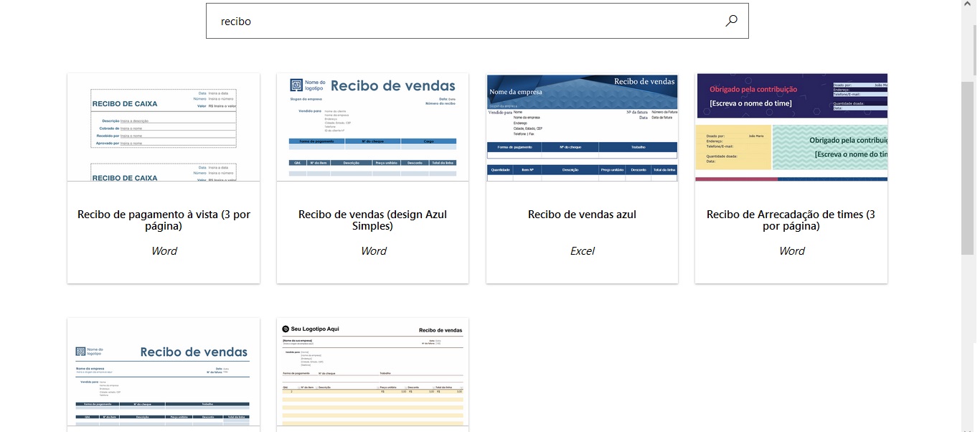Click the "Recibo de Arrecadação de times" title
This screenshot has width=980, height=432.
[791, 220]
